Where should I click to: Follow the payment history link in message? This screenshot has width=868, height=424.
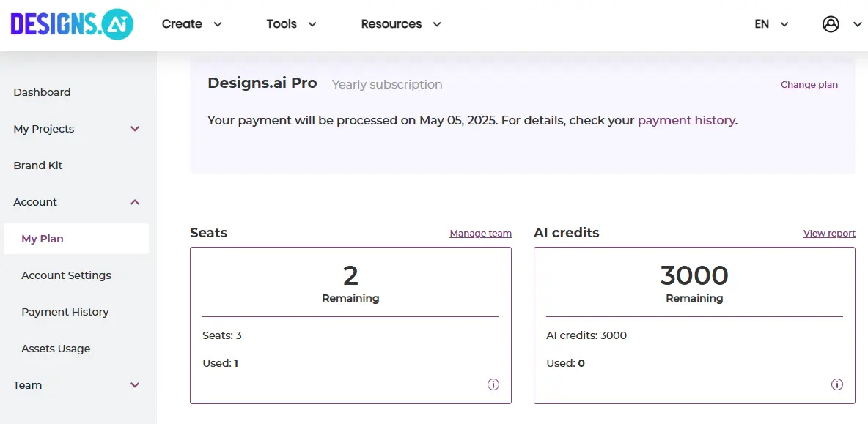[686, 121]
